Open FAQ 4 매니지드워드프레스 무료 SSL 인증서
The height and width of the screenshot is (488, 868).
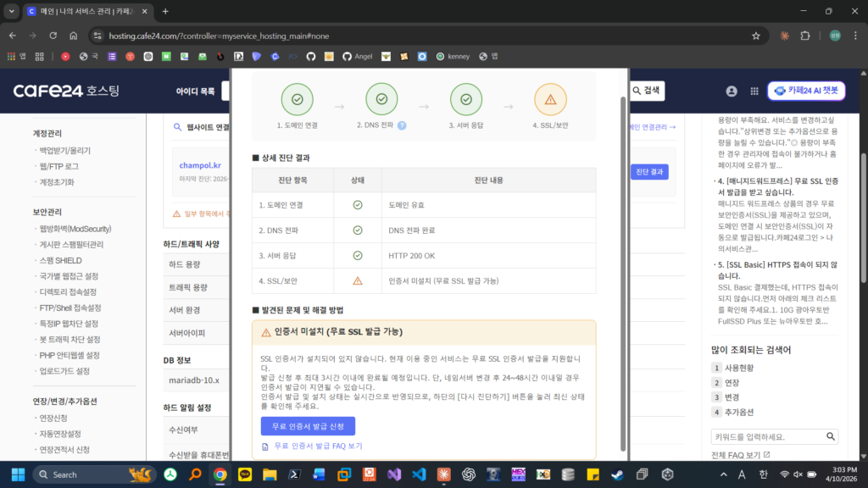[x=777, y=186]
